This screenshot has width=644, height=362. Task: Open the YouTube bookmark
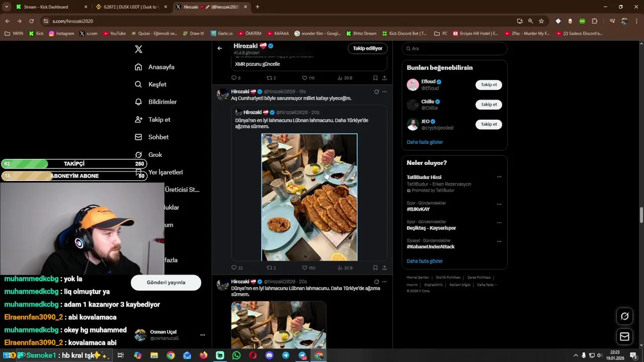click(x=114, y=34)
